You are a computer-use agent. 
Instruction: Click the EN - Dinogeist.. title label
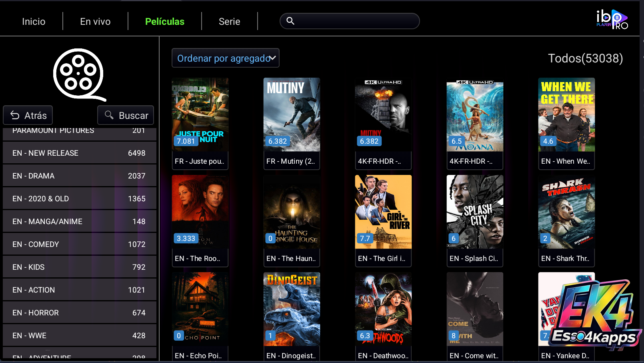291,356
